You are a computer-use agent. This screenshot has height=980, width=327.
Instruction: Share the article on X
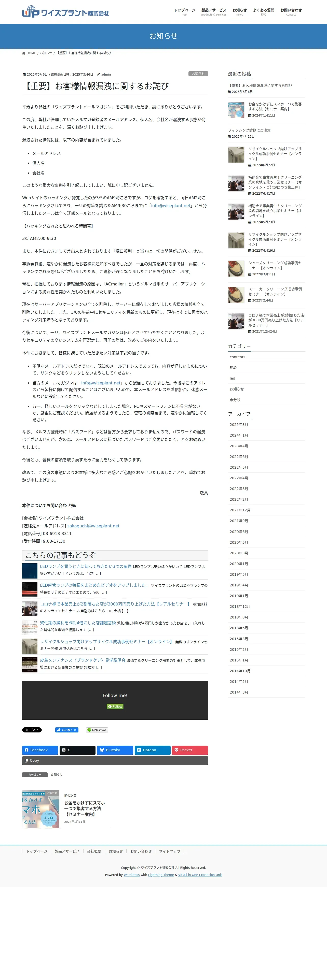pos(77,750)
